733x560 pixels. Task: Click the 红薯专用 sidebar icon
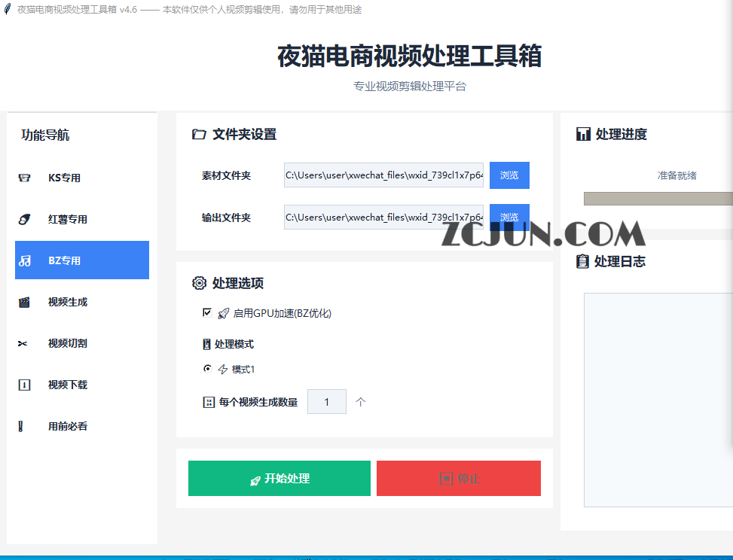(24, 219)
